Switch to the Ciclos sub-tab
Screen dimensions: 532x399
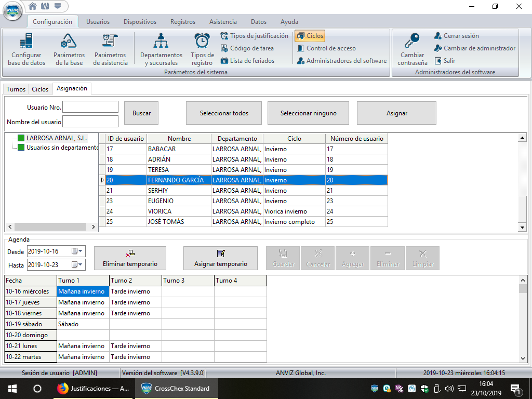pyautogui.click(x=40, y=89)
